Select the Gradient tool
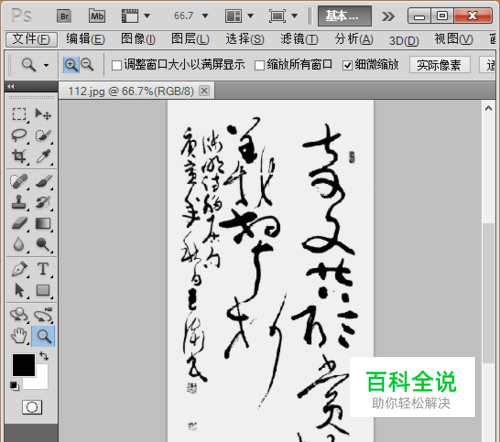 [x=43, y=223]
